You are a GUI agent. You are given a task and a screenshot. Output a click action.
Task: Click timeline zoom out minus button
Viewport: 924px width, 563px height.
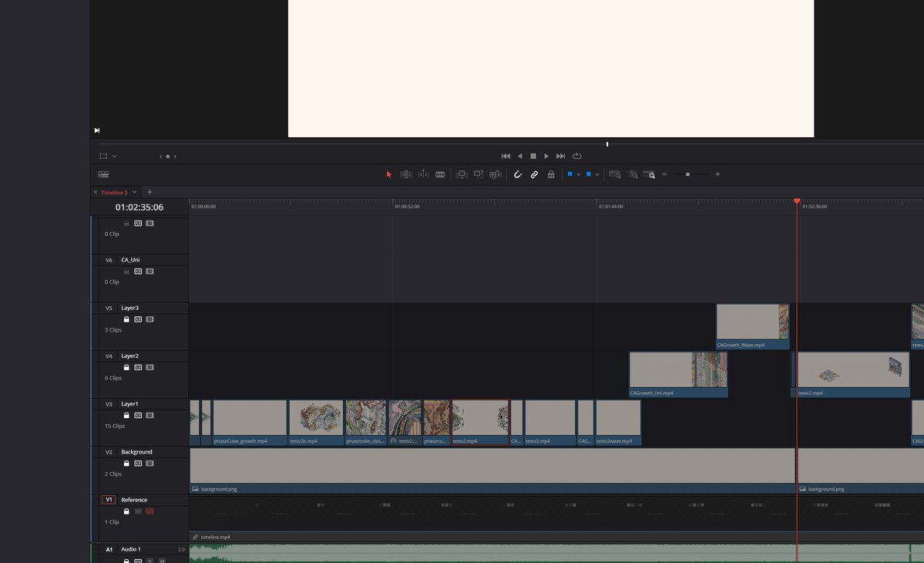click(x=665, y=174)
